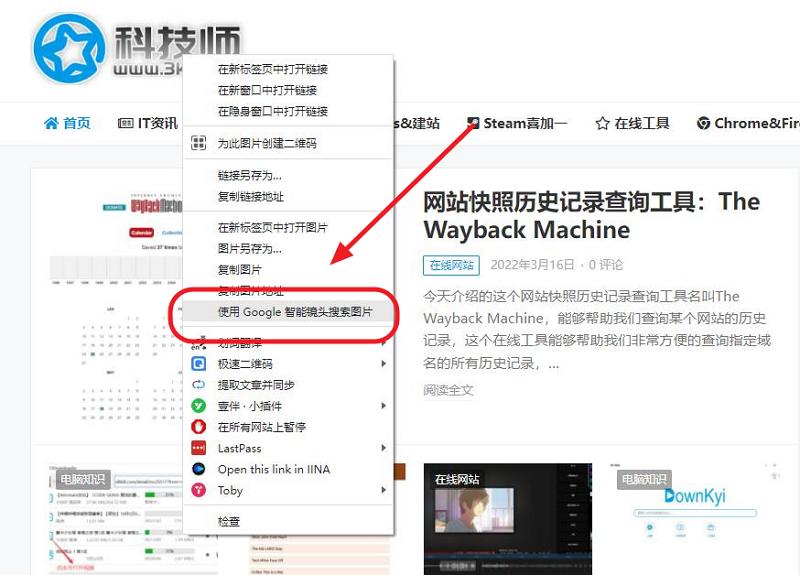Choose Open this link in IINA
The width and height of the screenshot is (800, 575).
click(288, 469)
